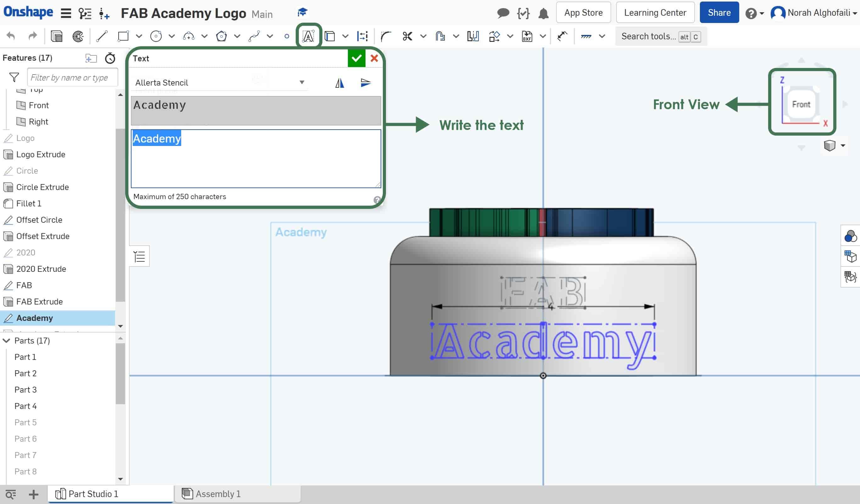Select the Point sketch tool
Screen dimensions: 860x504
(x=287, y=36)
